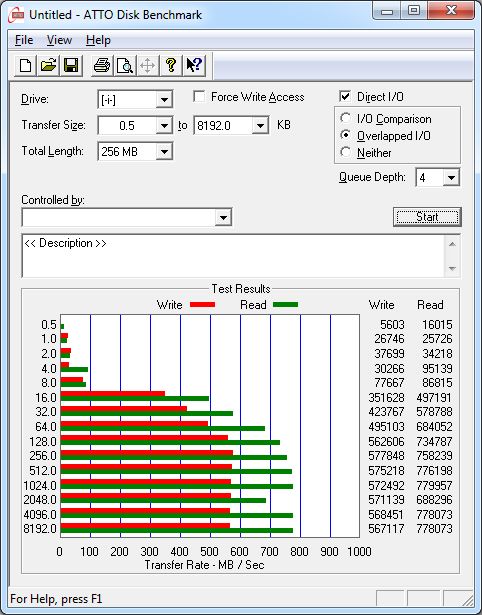Click the New document toolbar icon

tap(25, 65)
